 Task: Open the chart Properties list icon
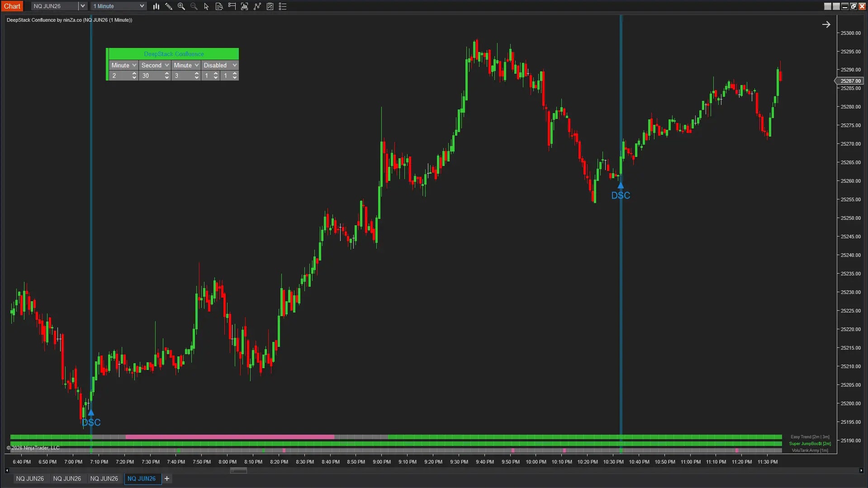point(283,6)
